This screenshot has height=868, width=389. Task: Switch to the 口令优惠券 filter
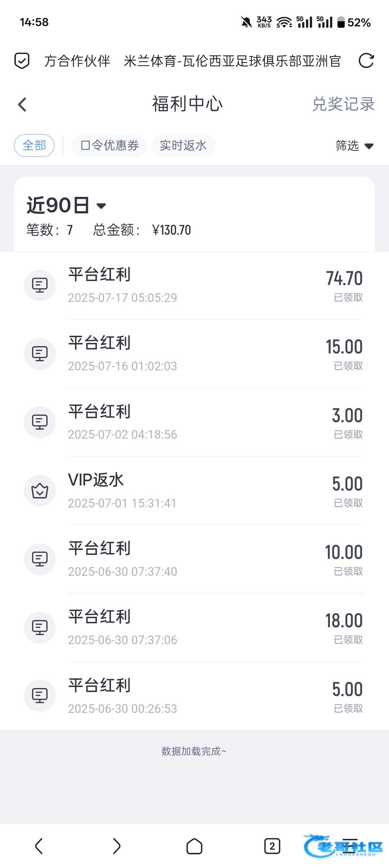click(109, 145)
